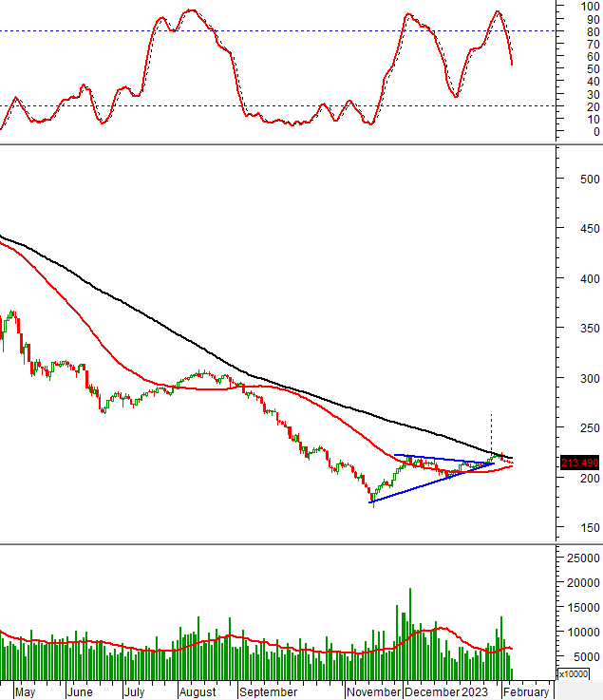
Task: Click the 500 price axis value
Action: click(x=590, y=179)
